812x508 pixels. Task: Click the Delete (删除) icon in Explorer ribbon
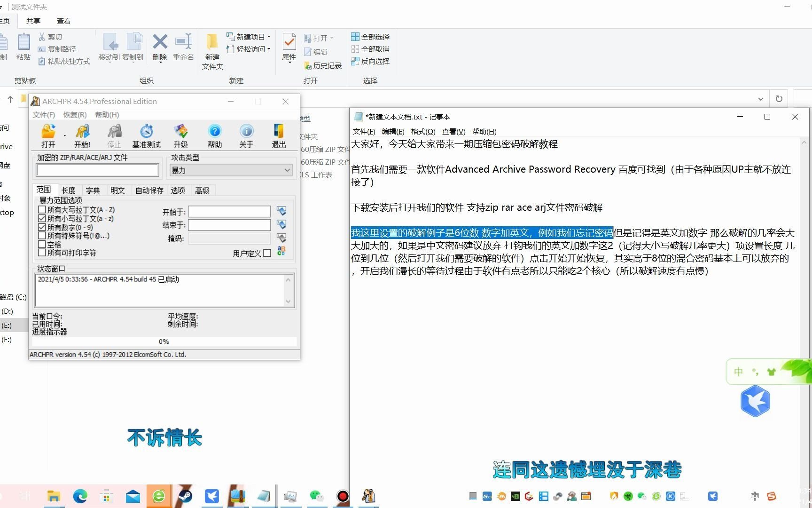coord(160,47)
